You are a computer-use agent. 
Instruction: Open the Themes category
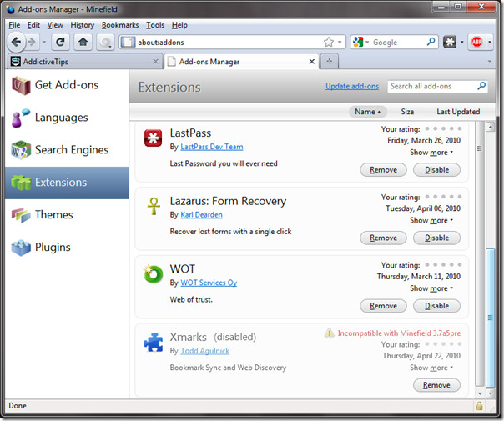click(67, 215)
